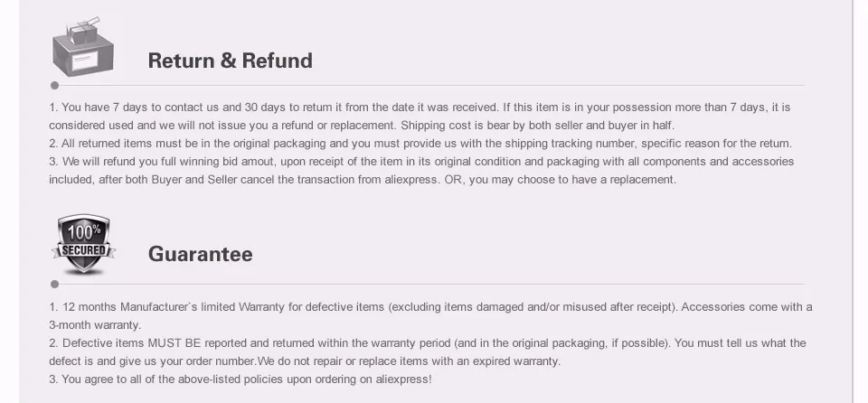Click the bullet dot under Return & Refund
Screen dimensions: 868x403
[54, 85]
